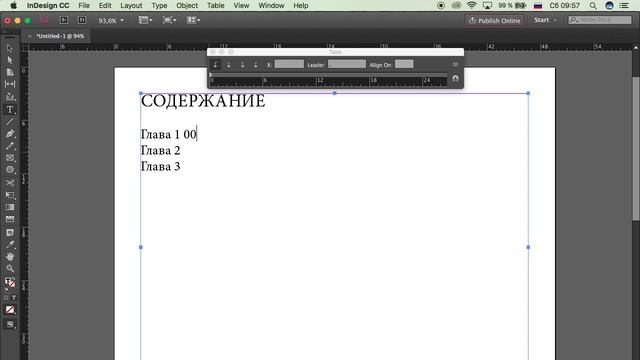Select the Content Collector tool
The image size is (640, 360).
click(x=10, y=97)
